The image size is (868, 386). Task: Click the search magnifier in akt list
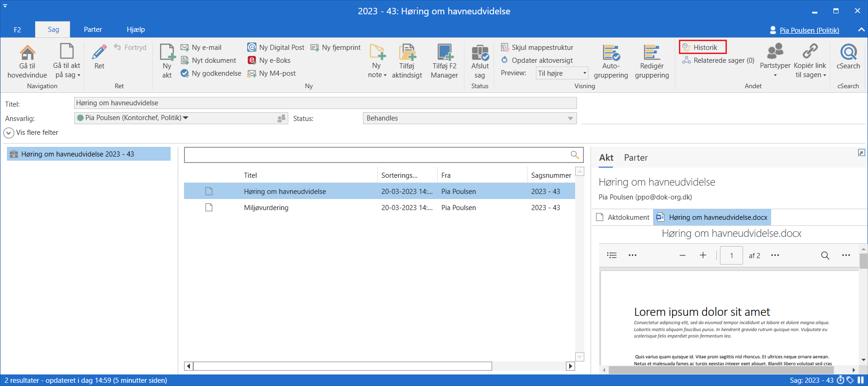pos(575,155)
